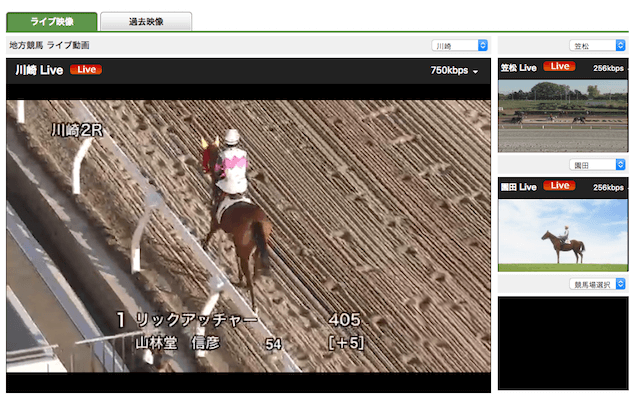Select the 園田 Live video thumbnail

(563, 235)
